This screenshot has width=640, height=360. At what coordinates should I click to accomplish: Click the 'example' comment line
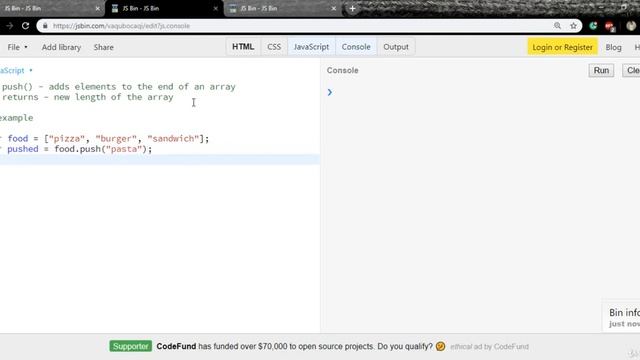pos(16,118)
